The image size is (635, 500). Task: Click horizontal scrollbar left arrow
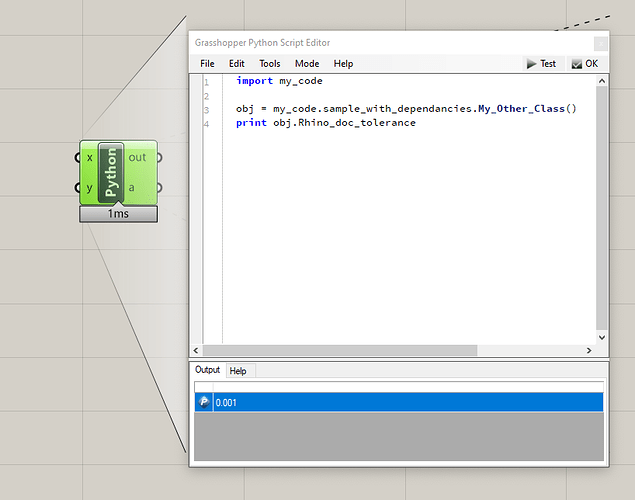[196, 350]
